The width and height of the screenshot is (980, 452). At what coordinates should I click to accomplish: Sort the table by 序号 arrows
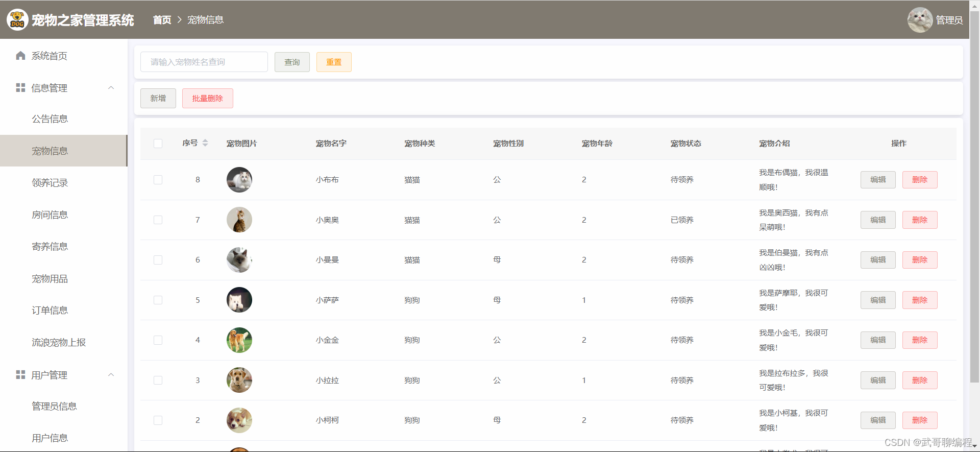(x=205, y=143)
